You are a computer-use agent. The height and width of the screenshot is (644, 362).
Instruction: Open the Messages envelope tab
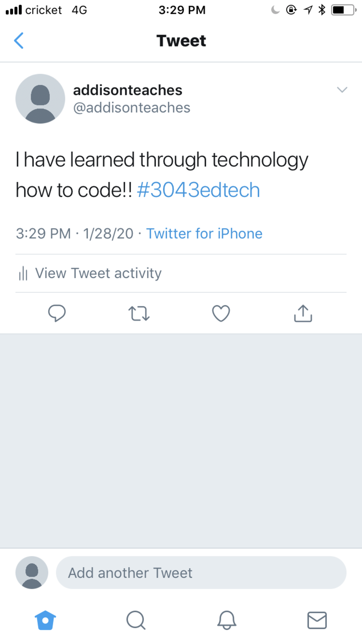(x=317, y=620)
